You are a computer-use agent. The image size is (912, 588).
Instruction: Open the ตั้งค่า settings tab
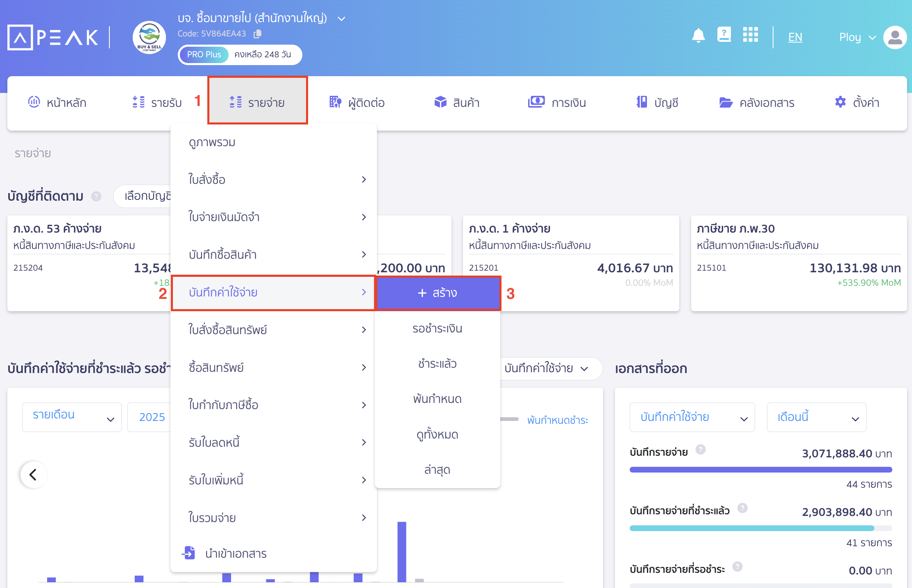tap(857, 102)
